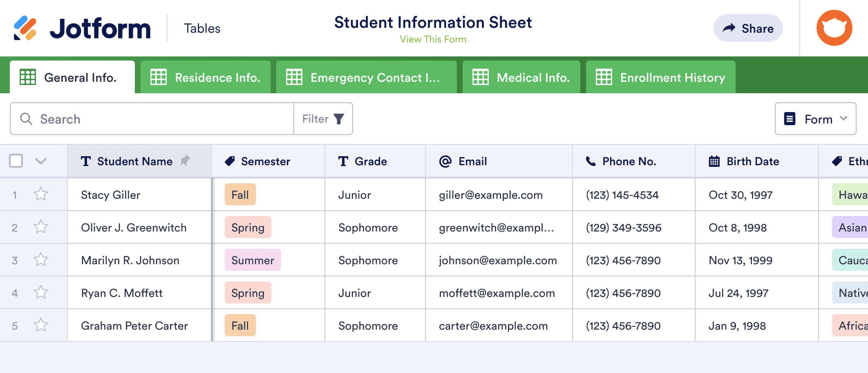This screenshot has height=373, width=868.
Task: Click into the Search input field
Action: (163, 119)
